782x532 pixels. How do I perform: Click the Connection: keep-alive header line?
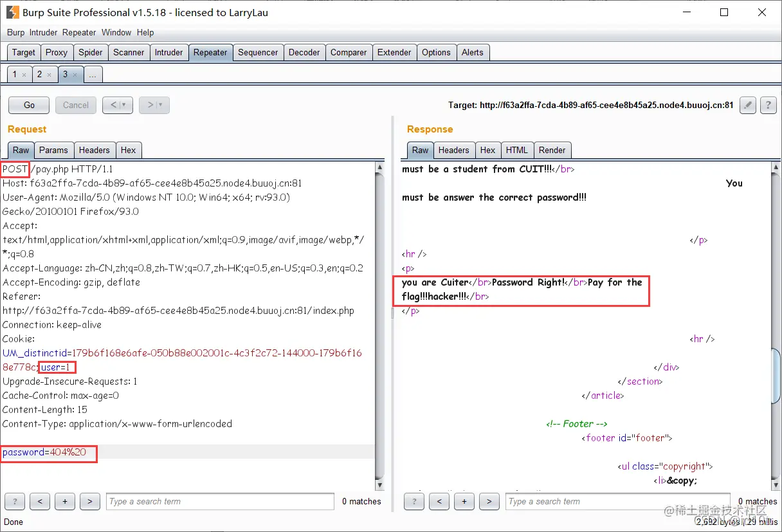(52, 325)
